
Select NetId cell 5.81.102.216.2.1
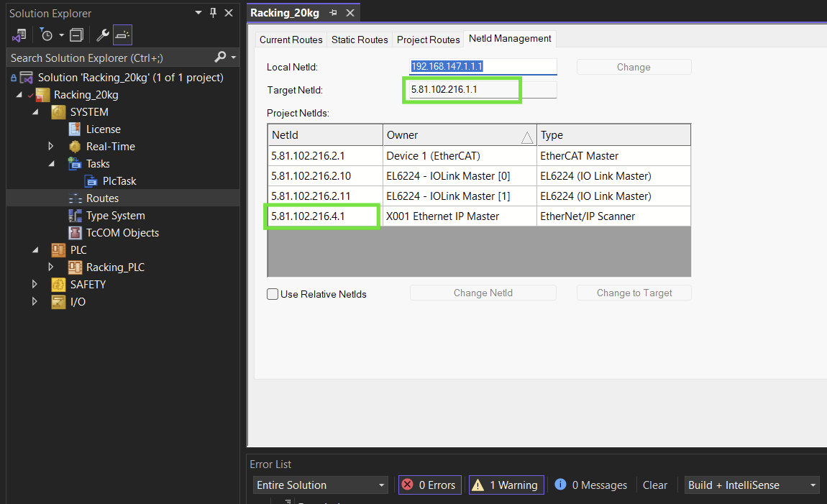coord(326,156)
